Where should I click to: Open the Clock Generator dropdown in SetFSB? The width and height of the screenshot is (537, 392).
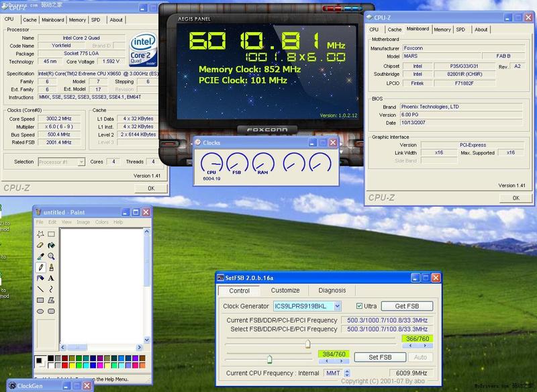pyautogui.click(x=338, y=306)
